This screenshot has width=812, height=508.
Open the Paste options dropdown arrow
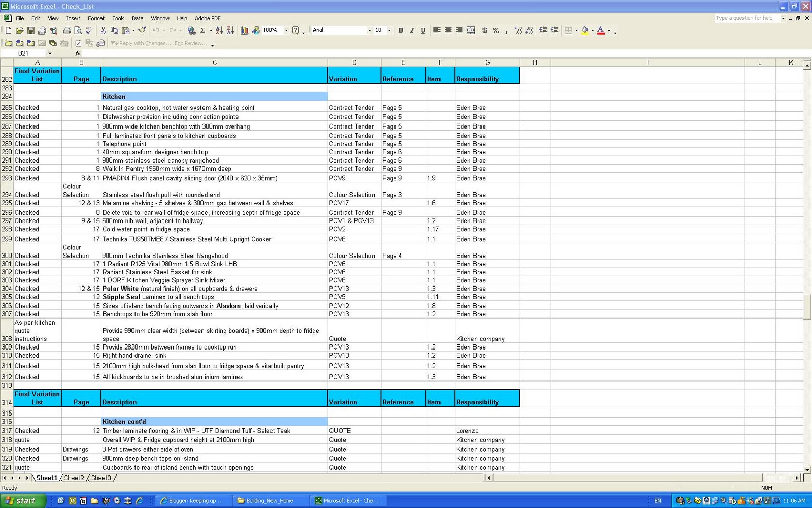tap(133, 30)
